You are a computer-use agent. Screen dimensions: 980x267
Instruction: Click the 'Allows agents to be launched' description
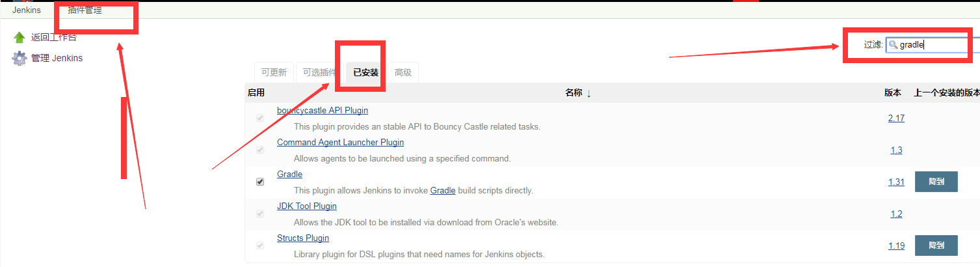pos(403,158)
